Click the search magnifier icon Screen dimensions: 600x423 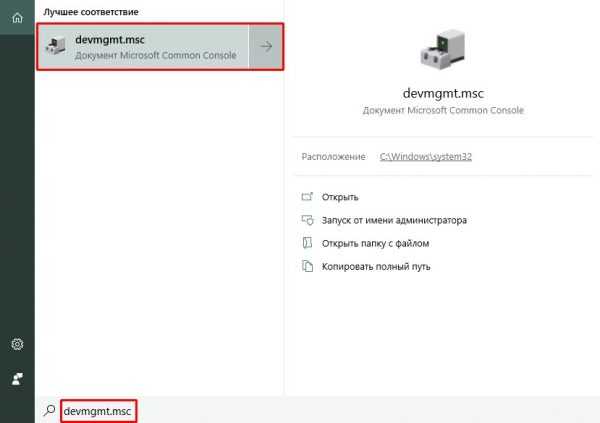49,410
